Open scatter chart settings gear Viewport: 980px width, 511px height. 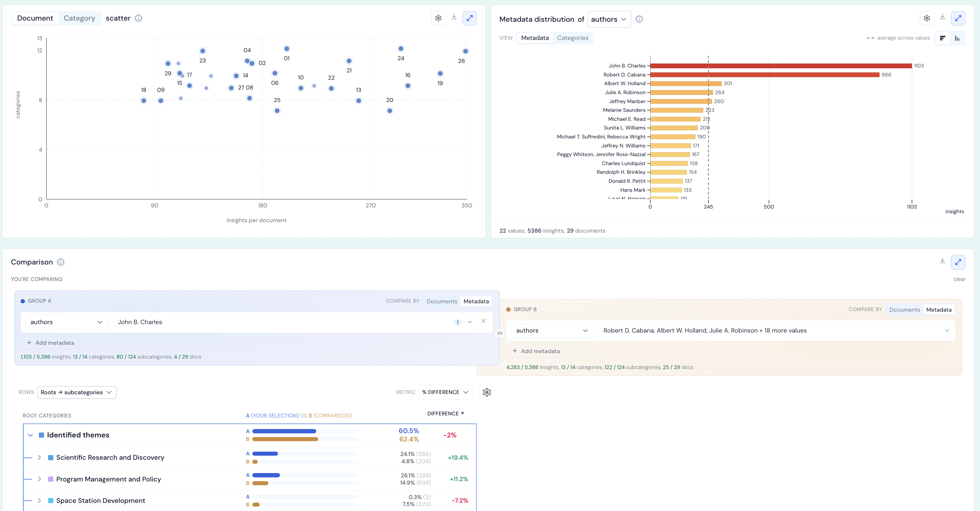click(438, 18)
